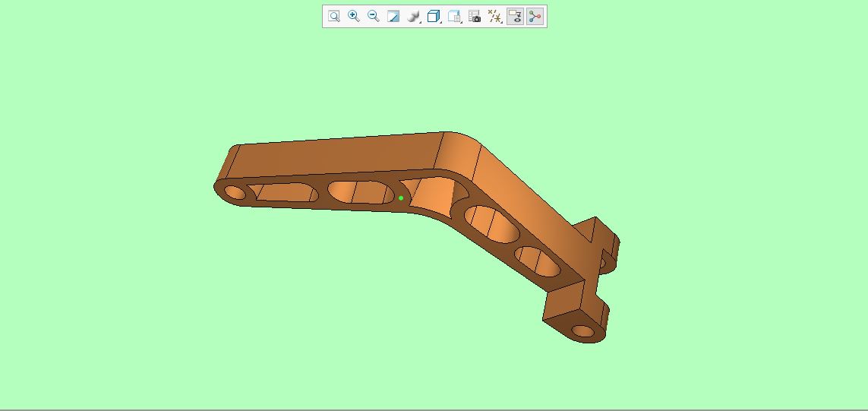Toggle the Spin Center icon

535,16
